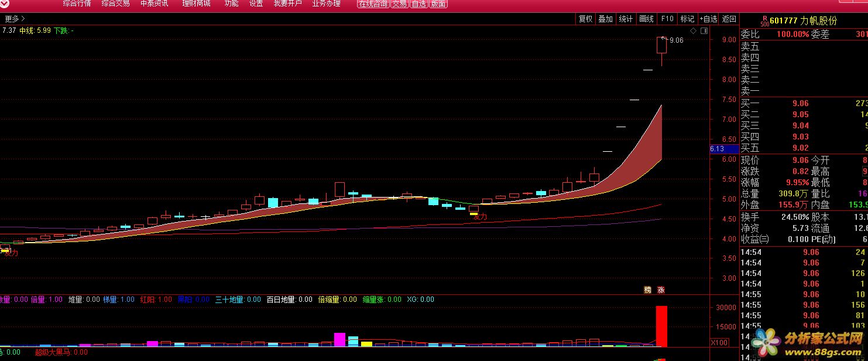Screen dimensions: 868x361
Task: Click the latest red limit-up candlestick
Action: [661, 46]
